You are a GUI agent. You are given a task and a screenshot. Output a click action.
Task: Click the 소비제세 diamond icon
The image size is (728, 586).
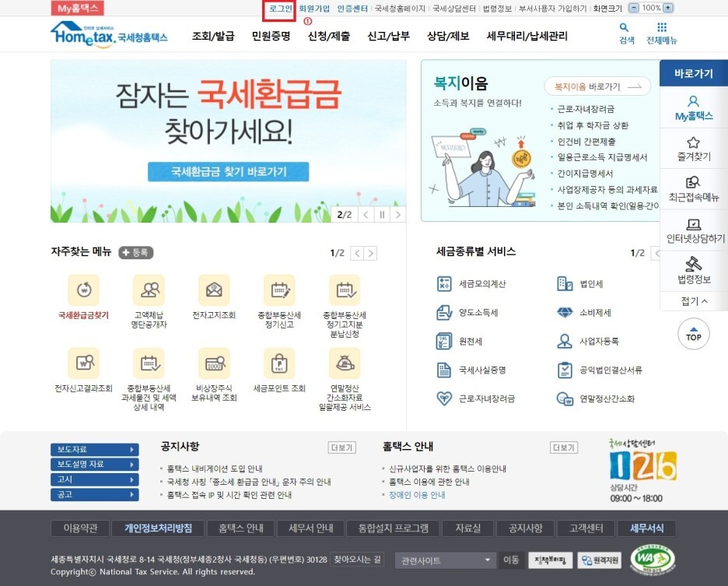click(x=565, y=313)
